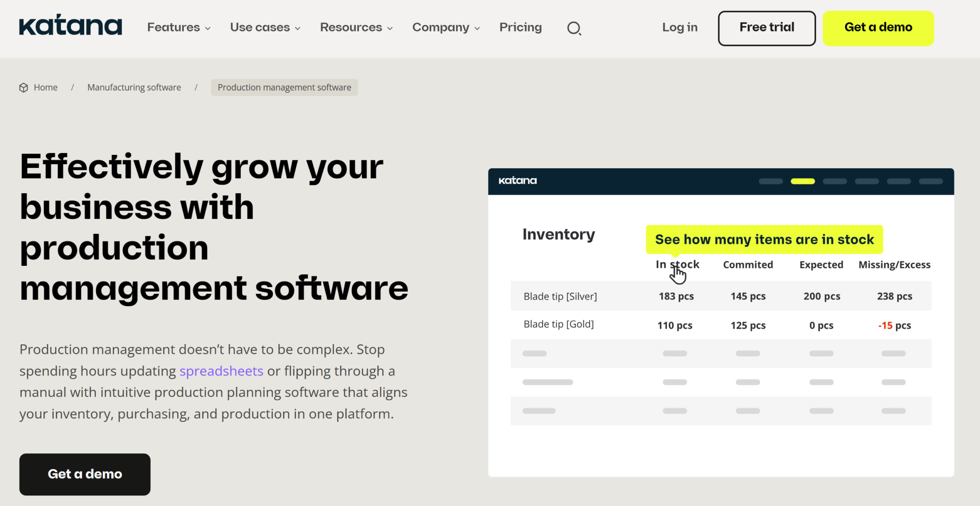The height and width of the screenshot is (506, 980).
Task: Click the 183 pcs value
Action: pos(676,296)
